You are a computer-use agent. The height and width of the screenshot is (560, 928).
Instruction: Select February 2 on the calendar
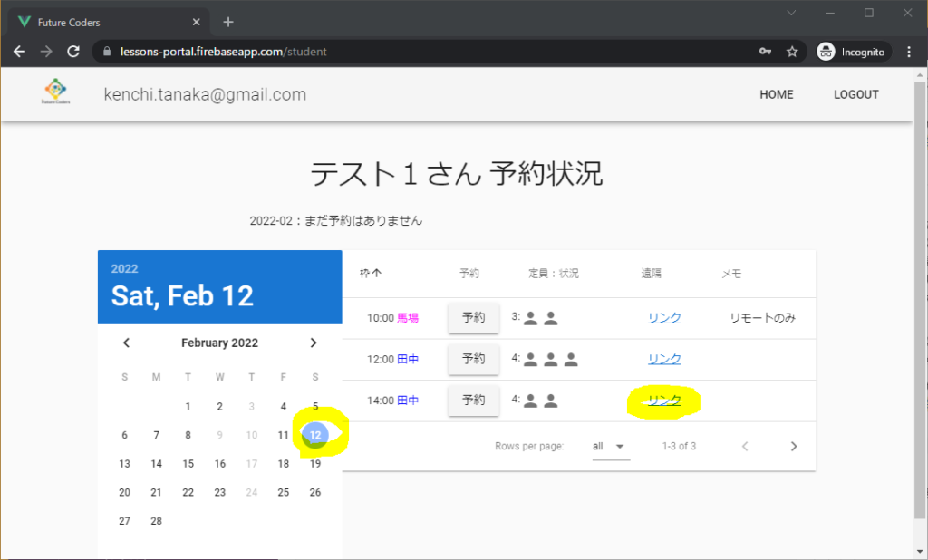pyautogui.click(x=219, y=407)
